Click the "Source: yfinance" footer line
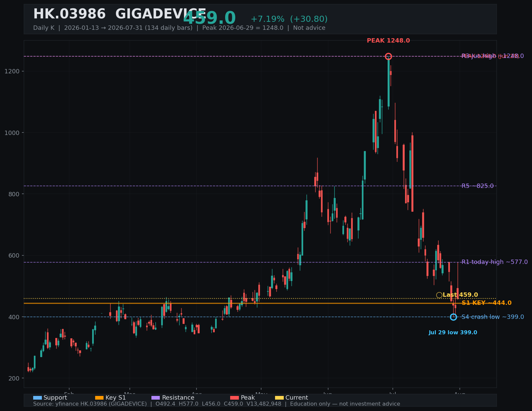This screenshot has width=532, height=411. (x=216, y=404)
